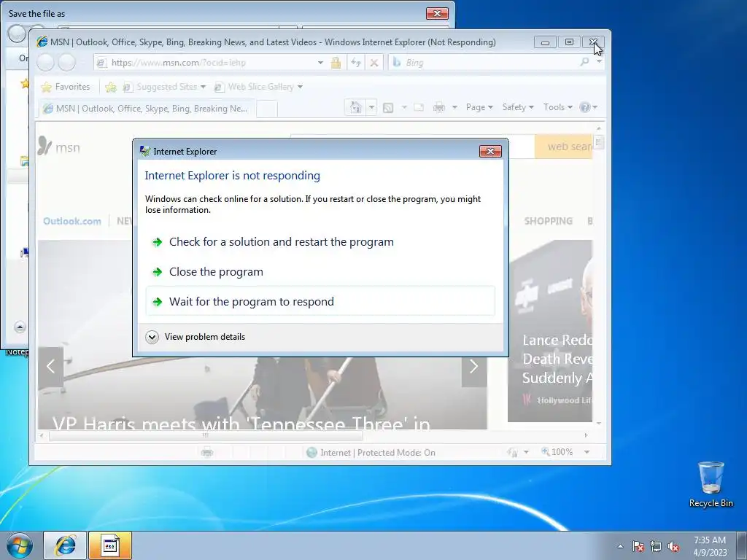Image resolution: width=747 pixels, height=560 pixels.
Task: Click the network tray icon
Action: click(656, 547)
